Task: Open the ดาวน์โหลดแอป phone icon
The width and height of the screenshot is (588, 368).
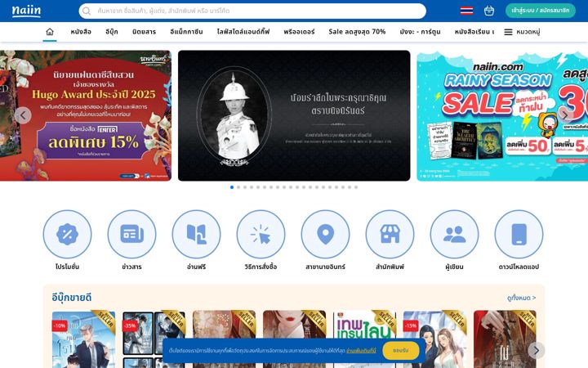Action: pos(519,235)
